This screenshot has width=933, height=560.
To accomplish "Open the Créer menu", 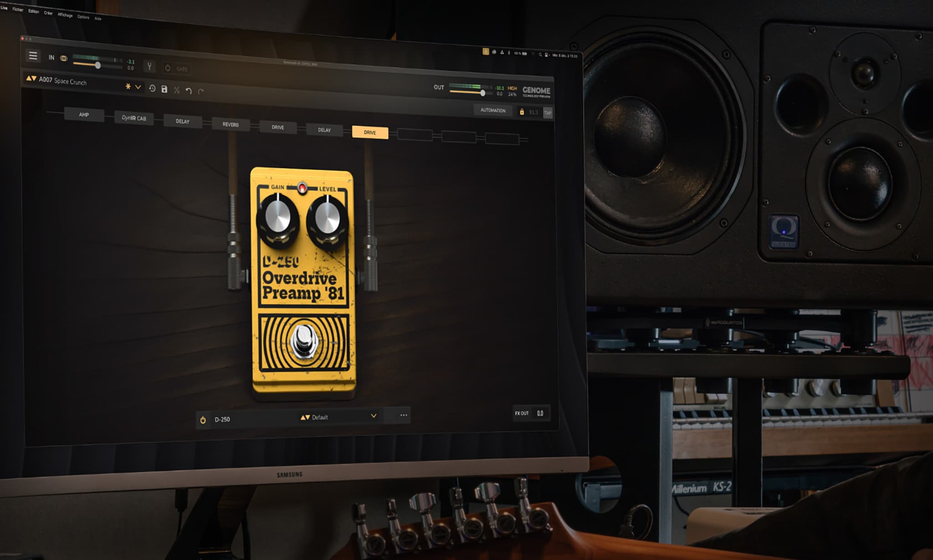I will click(x=48, y=13).
